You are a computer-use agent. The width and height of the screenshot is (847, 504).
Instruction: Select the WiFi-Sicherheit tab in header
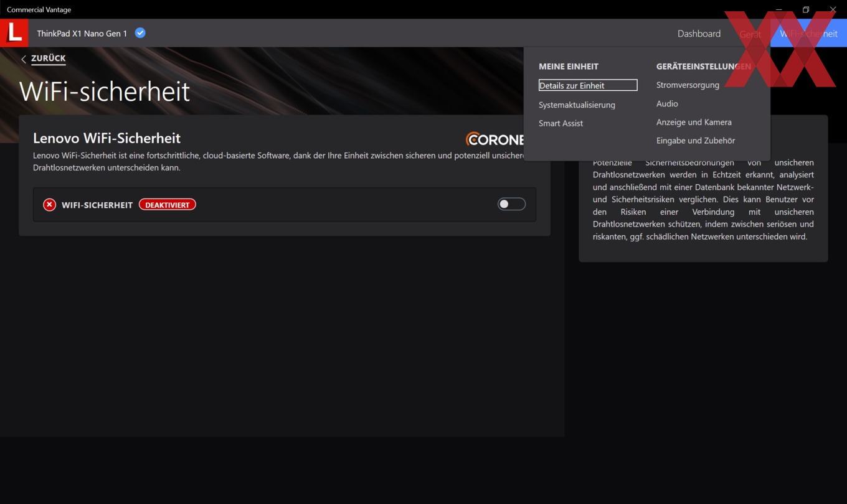click(x=808, y=34)
